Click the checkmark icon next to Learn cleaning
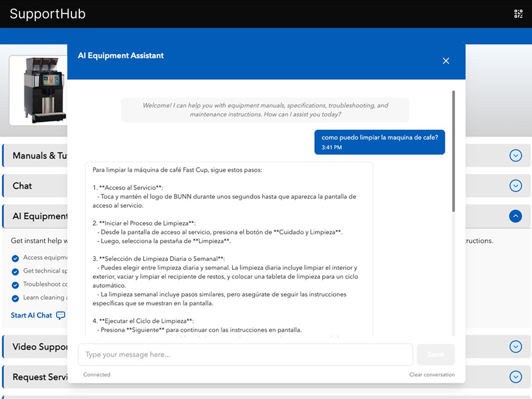 coord(15,298)
